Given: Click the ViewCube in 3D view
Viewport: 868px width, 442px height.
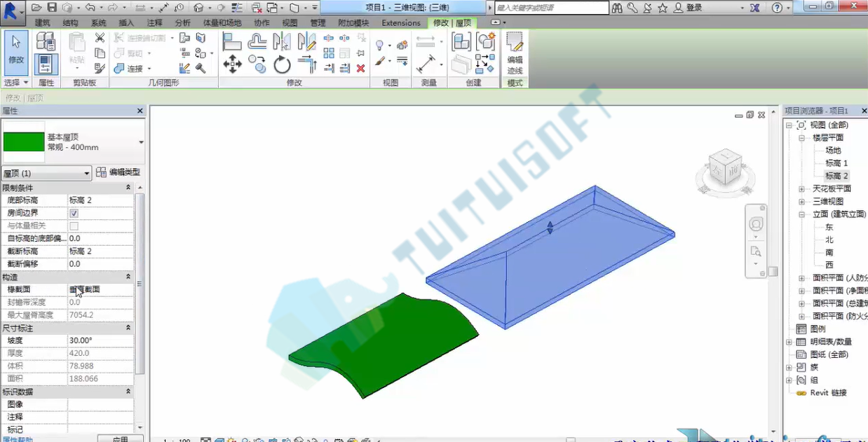Looking at the screenshot, I should 725,167.
